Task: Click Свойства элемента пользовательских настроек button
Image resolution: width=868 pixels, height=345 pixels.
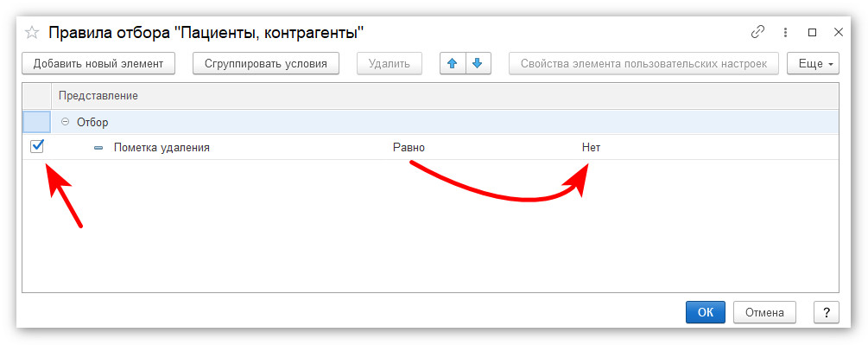Action: click(x=643, y=63)
